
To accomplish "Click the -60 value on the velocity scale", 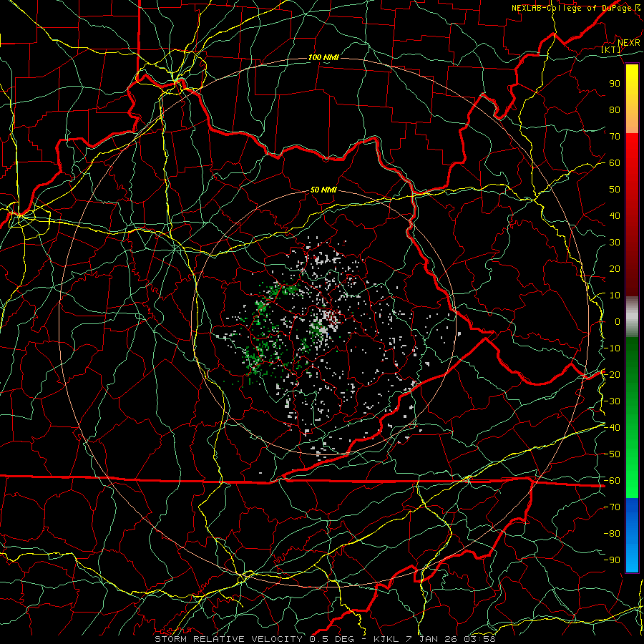I will coord(612,481).
